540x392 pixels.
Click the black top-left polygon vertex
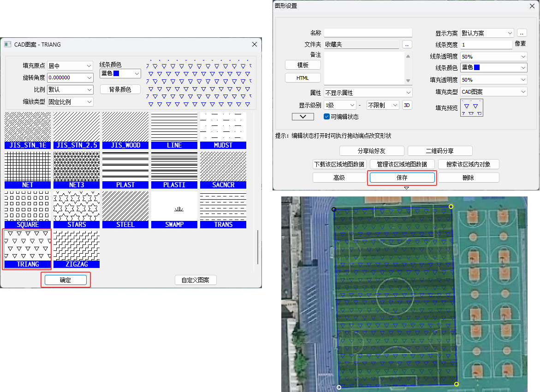click(334, 209)
